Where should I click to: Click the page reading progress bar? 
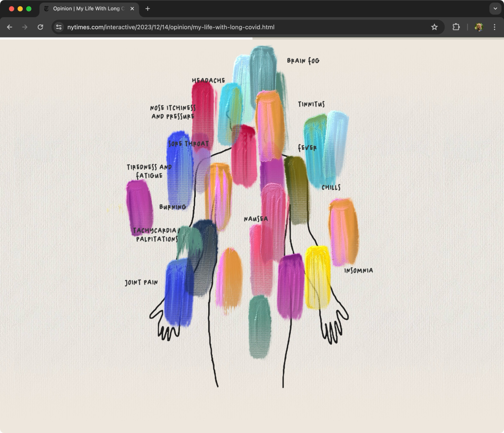click(x=126, y=39)
